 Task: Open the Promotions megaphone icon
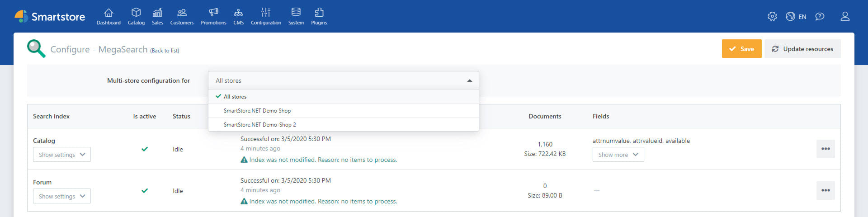coord(213,13)
